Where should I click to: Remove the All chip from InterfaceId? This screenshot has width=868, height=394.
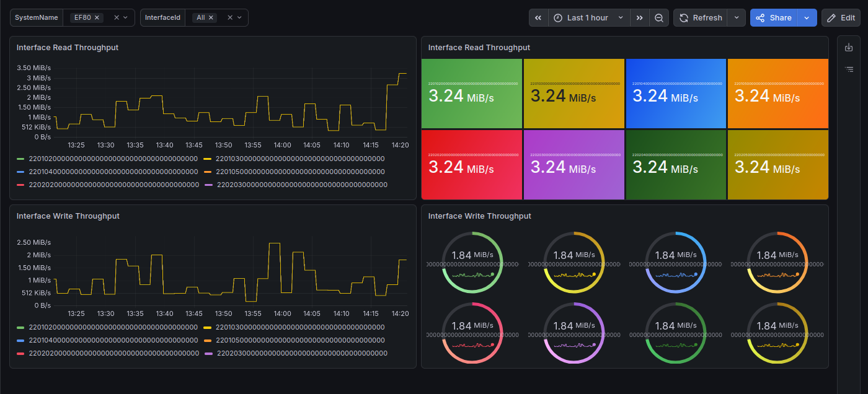(211, 18)
